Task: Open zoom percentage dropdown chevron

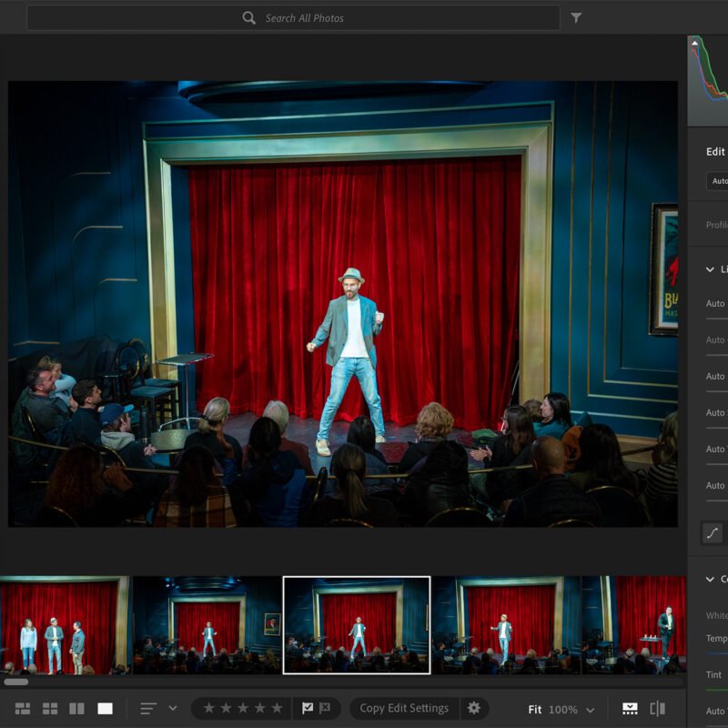Action: 590,710
